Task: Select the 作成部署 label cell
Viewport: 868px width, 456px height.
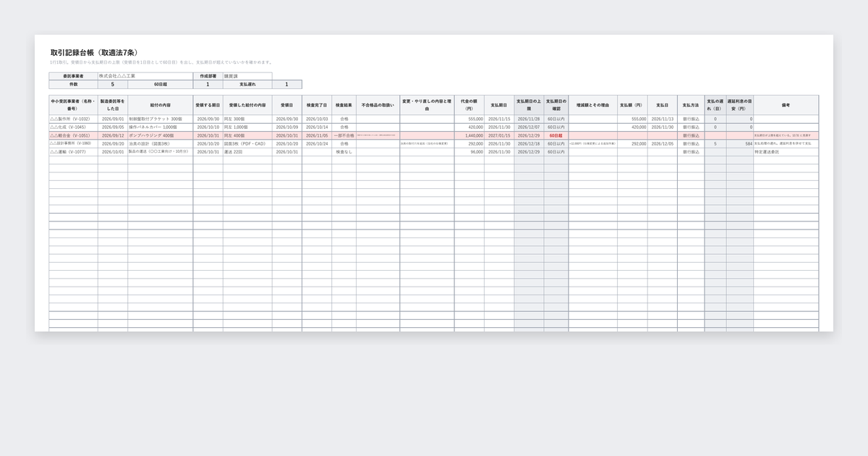Action: 208,76
